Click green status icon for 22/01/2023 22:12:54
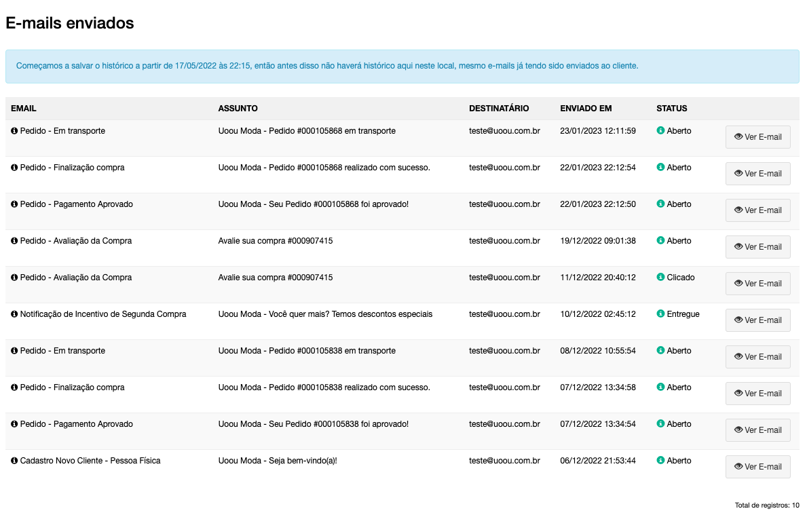807x532 pixels. 660,167
